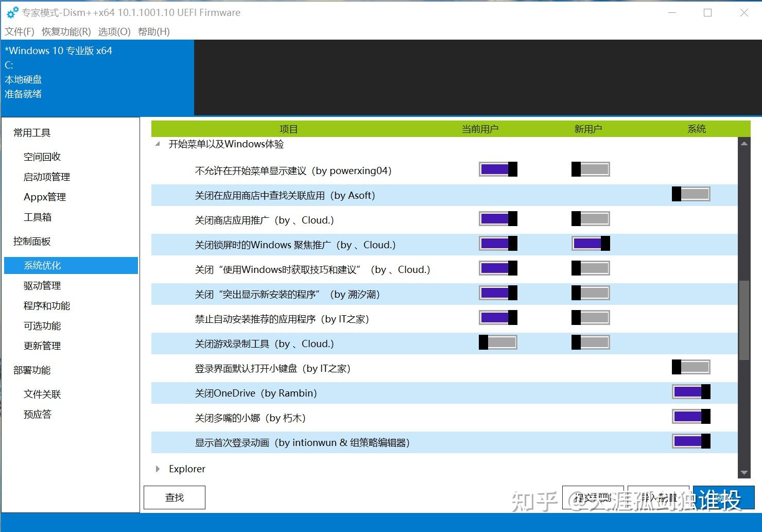Toggle new user switch for 禁止自动安装推荐的应用程序
The image size is (762, 532).
(591, 318)
